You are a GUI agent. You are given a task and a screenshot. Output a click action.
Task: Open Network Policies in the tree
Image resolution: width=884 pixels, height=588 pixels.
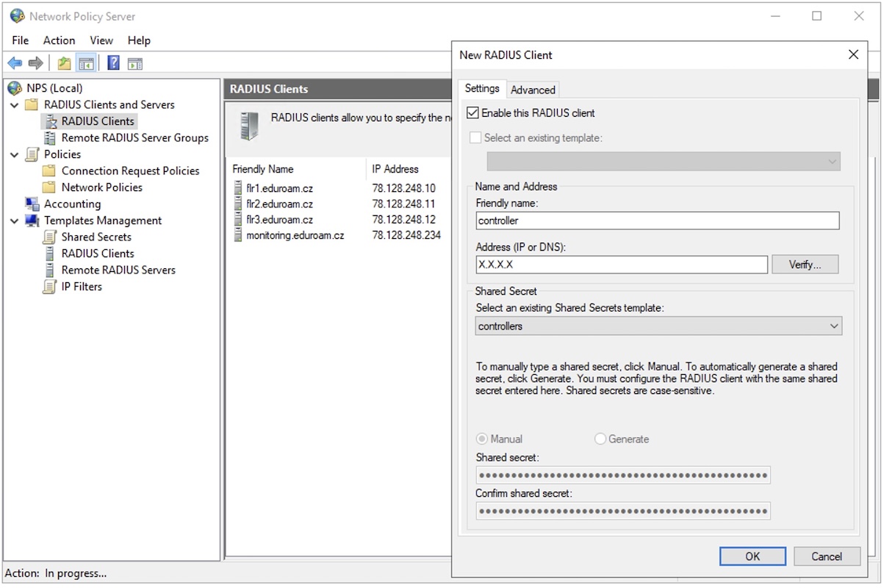101,187
